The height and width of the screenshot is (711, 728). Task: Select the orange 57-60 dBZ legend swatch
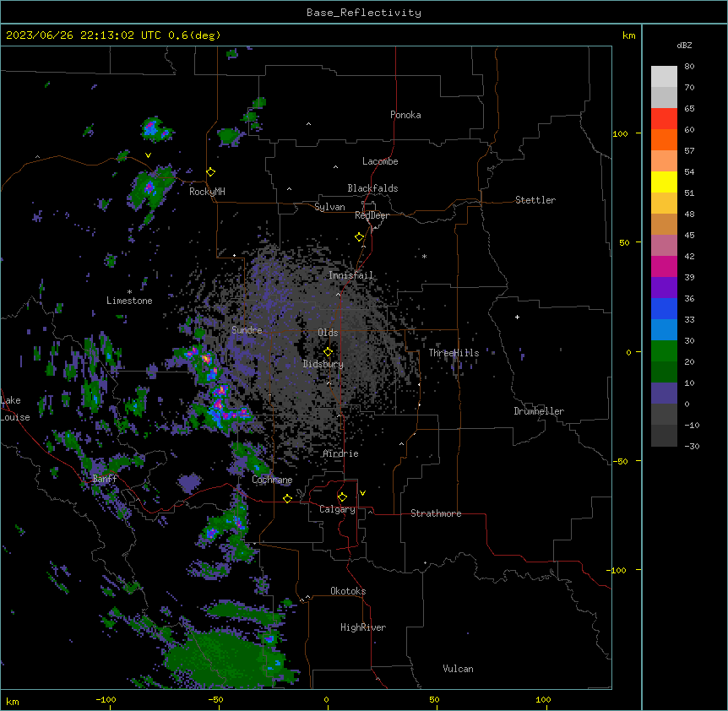tap(664, 140)
